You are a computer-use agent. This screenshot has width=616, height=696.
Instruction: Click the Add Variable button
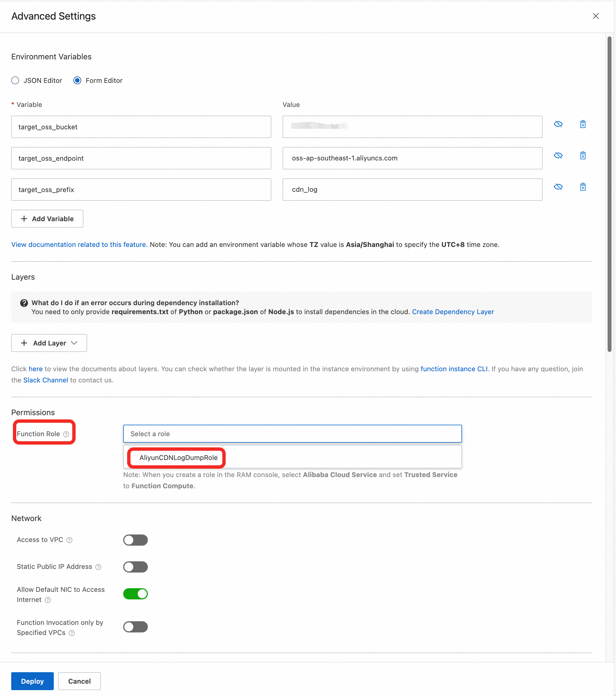[47, 219]
